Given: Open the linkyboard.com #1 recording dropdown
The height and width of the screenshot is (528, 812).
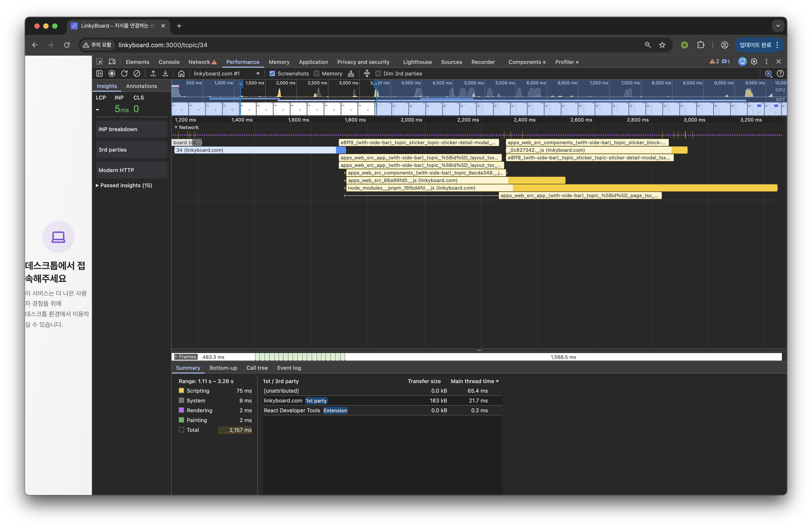Looking at the screenshot, I should pos(227,73).
